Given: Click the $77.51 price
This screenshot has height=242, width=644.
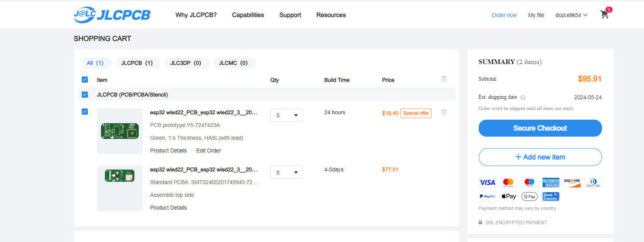Looking at the screenshot, I should (390, 169).
